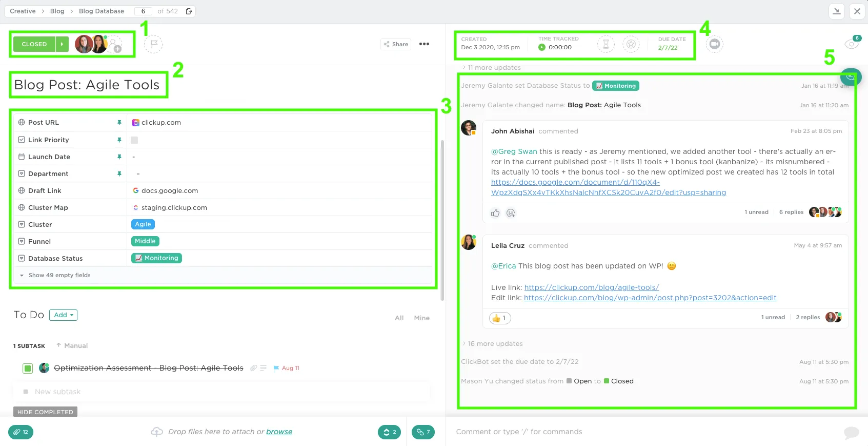Toggle pin on Department field
This screenshot has height=446, width=868.
coord(119,174)
